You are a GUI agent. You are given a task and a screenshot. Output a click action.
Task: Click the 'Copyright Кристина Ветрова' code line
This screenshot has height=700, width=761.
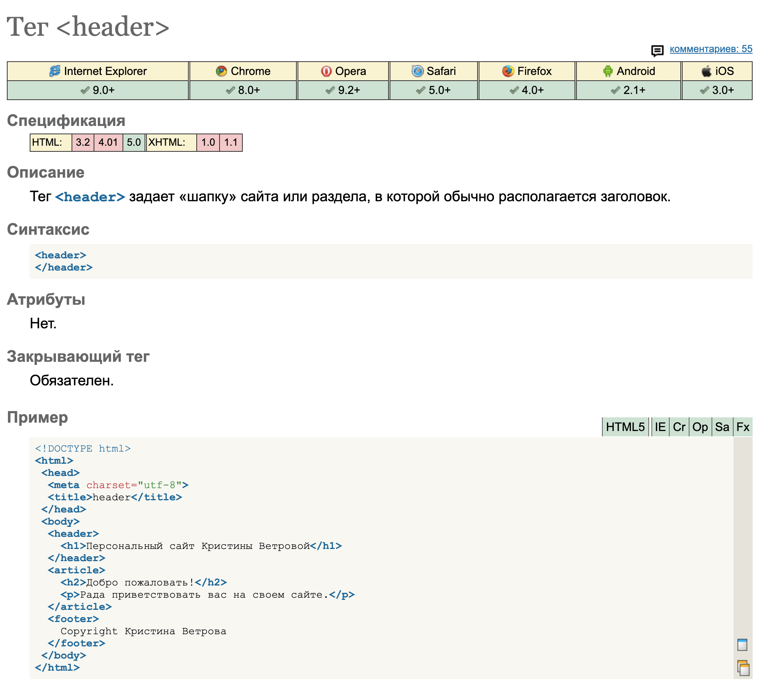click(143, 631)
